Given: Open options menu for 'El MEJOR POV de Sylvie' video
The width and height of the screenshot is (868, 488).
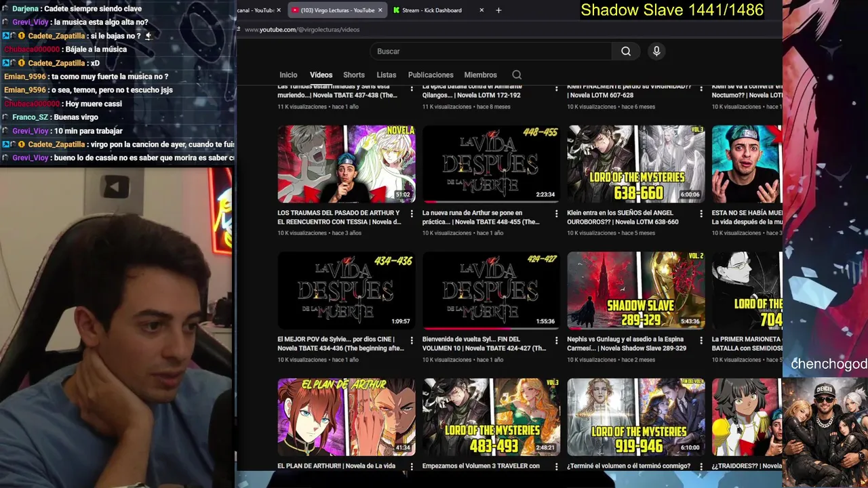Looking at the screenshot, I should (411, 340).
